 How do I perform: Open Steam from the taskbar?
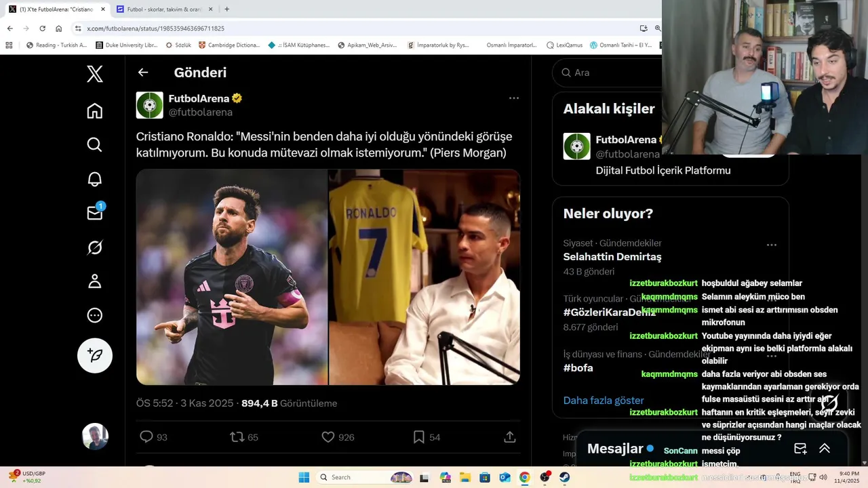[564, 477]
